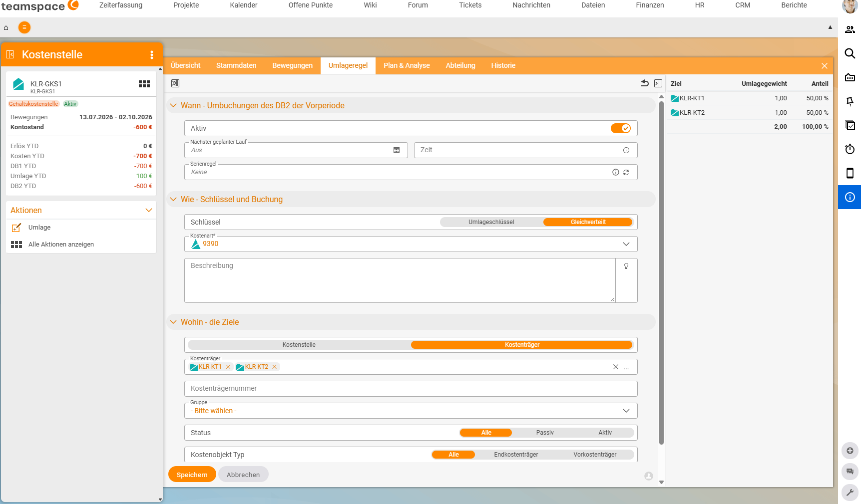This screenshot has width=861, height=504.
Task: Choose Kostenstelle as target type
Action: point(299,345)
